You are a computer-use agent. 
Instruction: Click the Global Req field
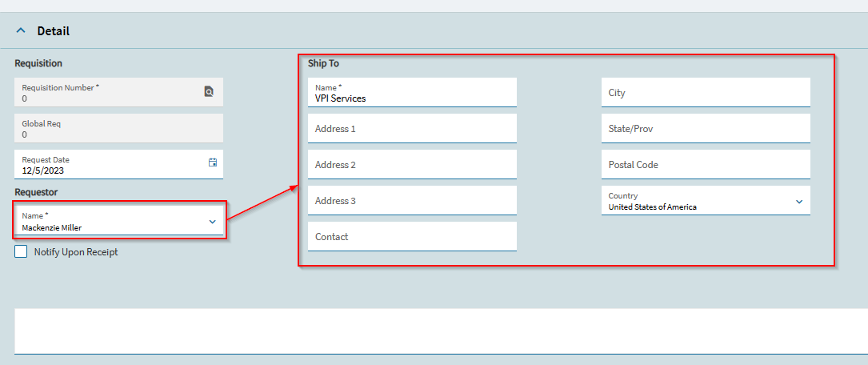coord(119,128)
